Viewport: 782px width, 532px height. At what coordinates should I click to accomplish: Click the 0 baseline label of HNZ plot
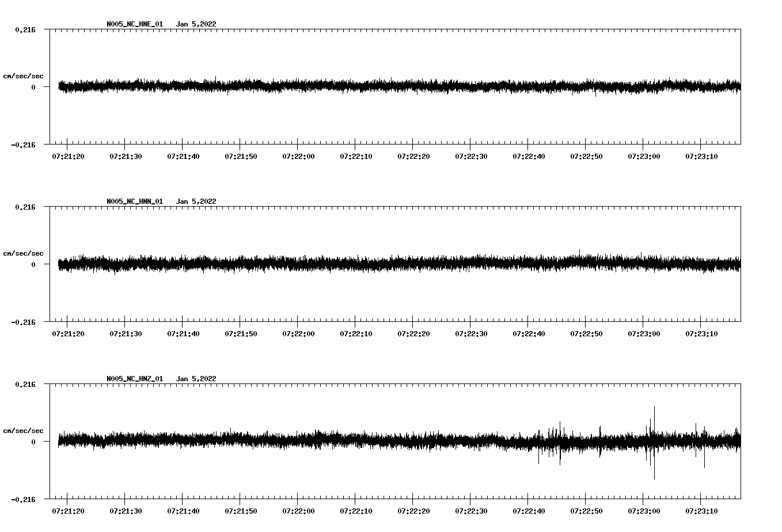click(33, 442)
